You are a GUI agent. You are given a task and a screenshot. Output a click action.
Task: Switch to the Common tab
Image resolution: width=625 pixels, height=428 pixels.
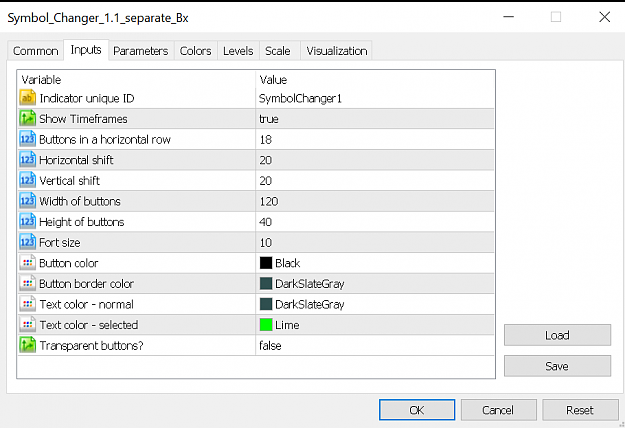click(x=35, y=51)
